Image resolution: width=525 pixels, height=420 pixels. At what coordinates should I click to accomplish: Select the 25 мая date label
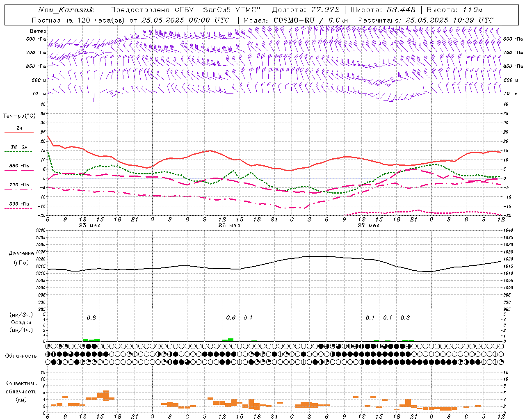[89, 226]
